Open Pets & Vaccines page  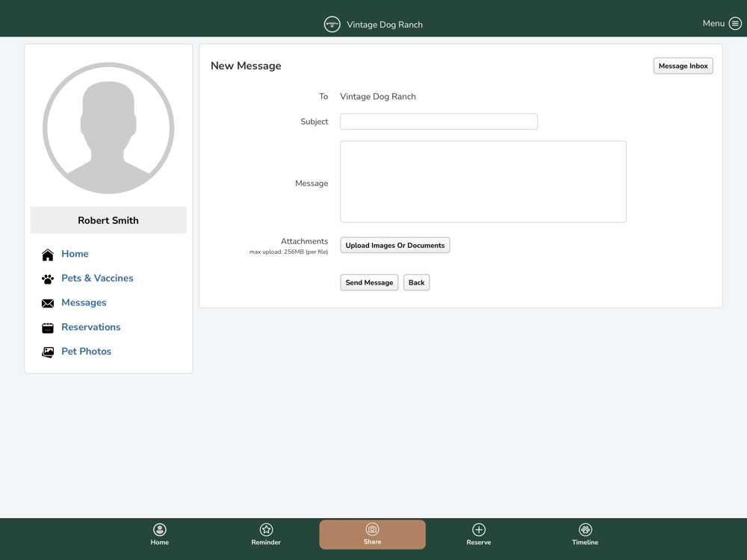point(97,278)
